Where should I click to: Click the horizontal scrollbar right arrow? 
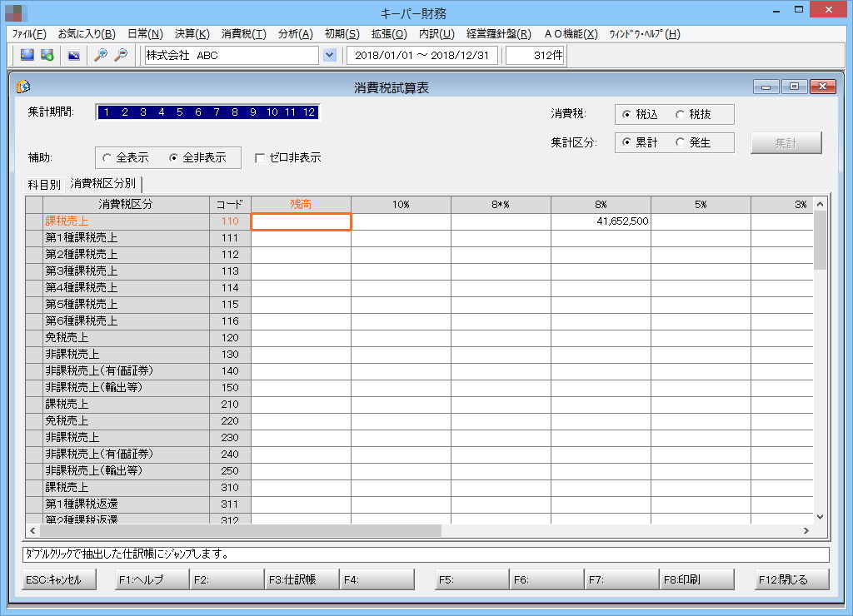(806, 530)
